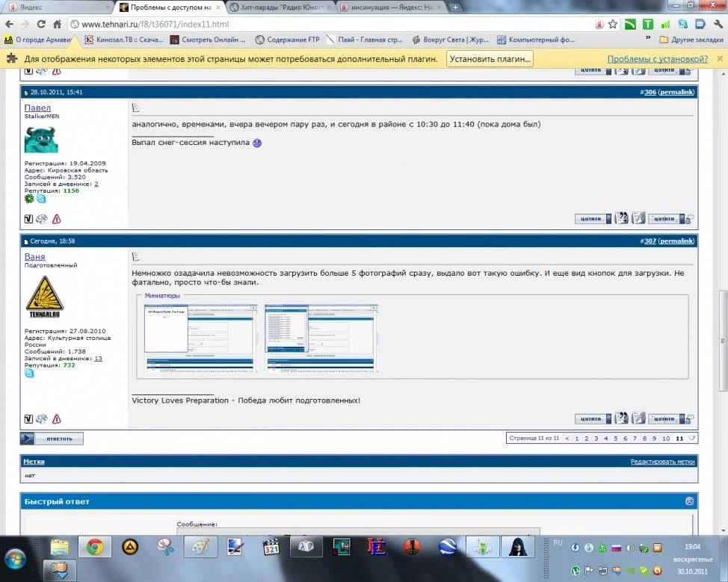
Task: Toggle multi-quote on Павел's post #306
Action: [621, 217]
